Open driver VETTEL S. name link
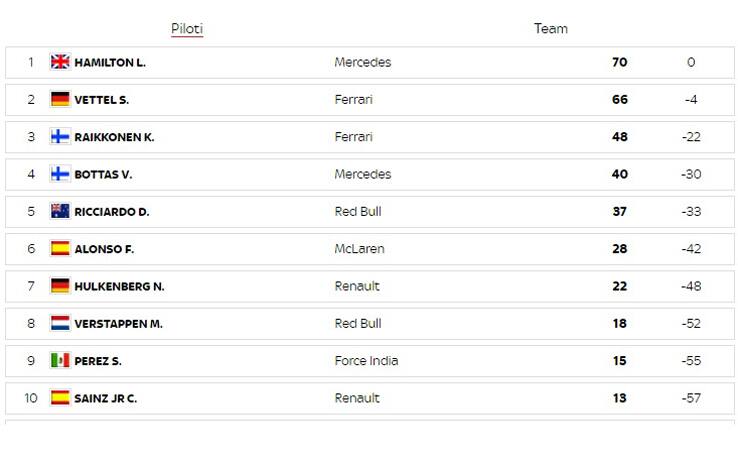Viewport: 738px width, 462px height. point(101,100)
